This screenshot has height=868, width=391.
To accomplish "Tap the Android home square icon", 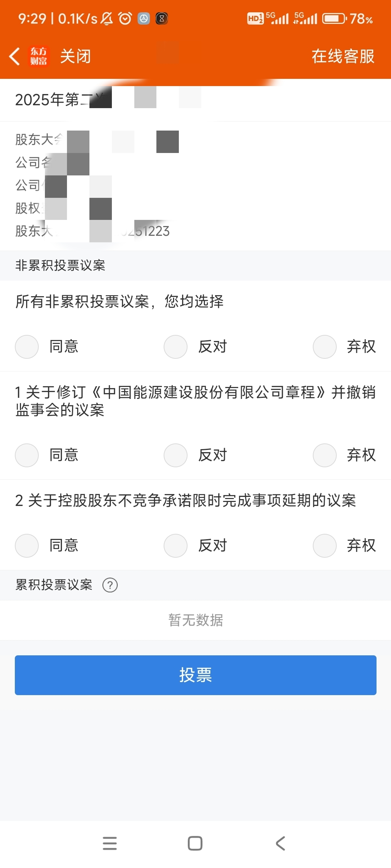I will (195, 843).
